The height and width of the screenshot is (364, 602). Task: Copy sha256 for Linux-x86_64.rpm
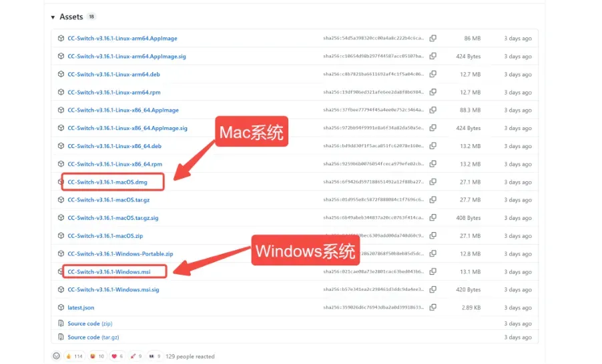[433, 164]
